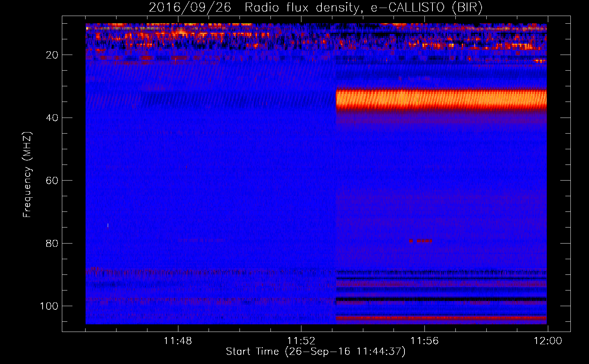The width and height of the screenshot is (589, 364).
Task: Click the 11:56 time tick label
Action: coord(424,341)
